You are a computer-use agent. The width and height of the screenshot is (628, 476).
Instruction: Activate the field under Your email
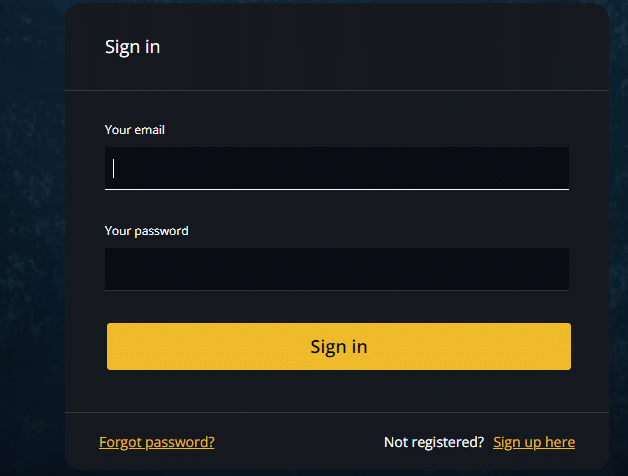coord(336,168)
